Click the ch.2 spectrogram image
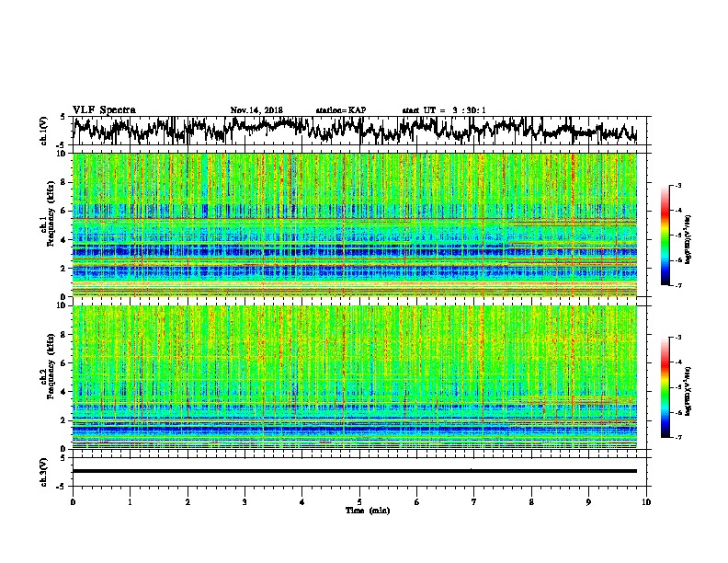The image size is (728, 563). point(355,377)
